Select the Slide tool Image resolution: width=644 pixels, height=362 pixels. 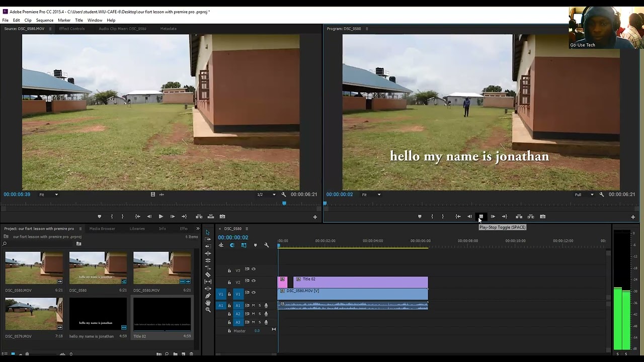(208, 289)
